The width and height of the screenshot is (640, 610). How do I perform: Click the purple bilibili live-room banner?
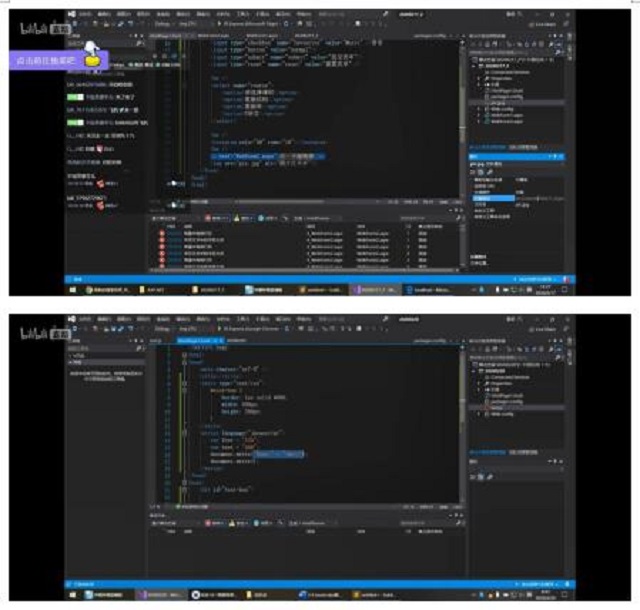[x=58, y=60]
